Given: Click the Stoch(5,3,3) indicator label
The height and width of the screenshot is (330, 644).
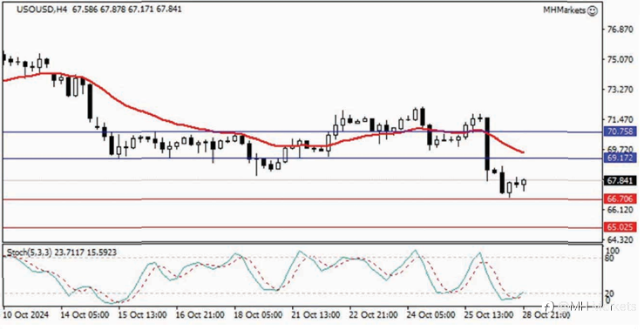Looking at the screenshot, I should pos(29,253).
